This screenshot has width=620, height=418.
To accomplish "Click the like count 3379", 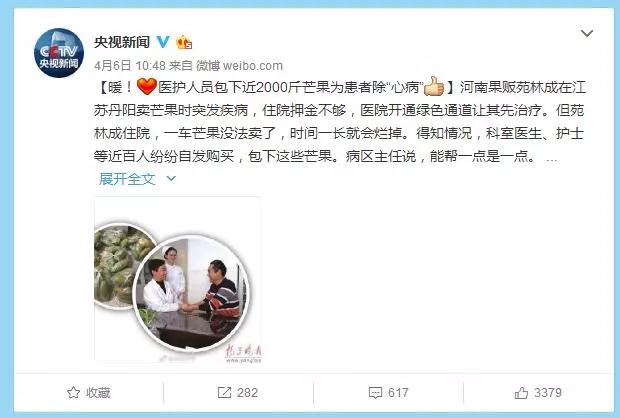I will coord(548,393).
